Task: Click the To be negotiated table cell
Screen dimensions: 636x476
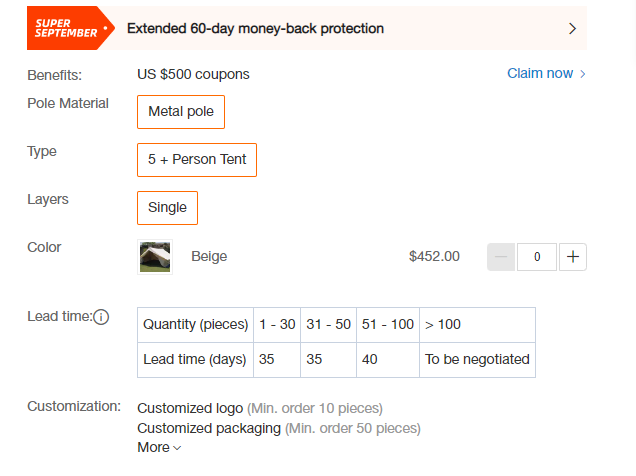Action: (477, 360)
